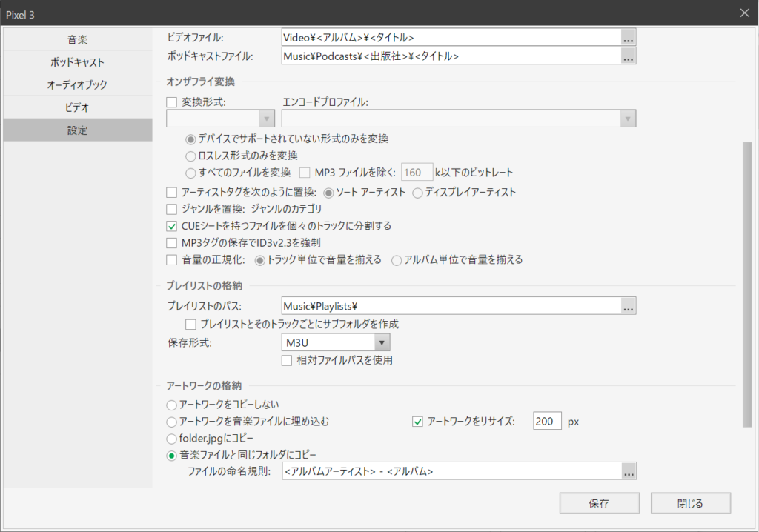Viewport: 759px width, 532px height.
Task: Enable ジャンルを置換 checkbox
Action: coord(171,210)
